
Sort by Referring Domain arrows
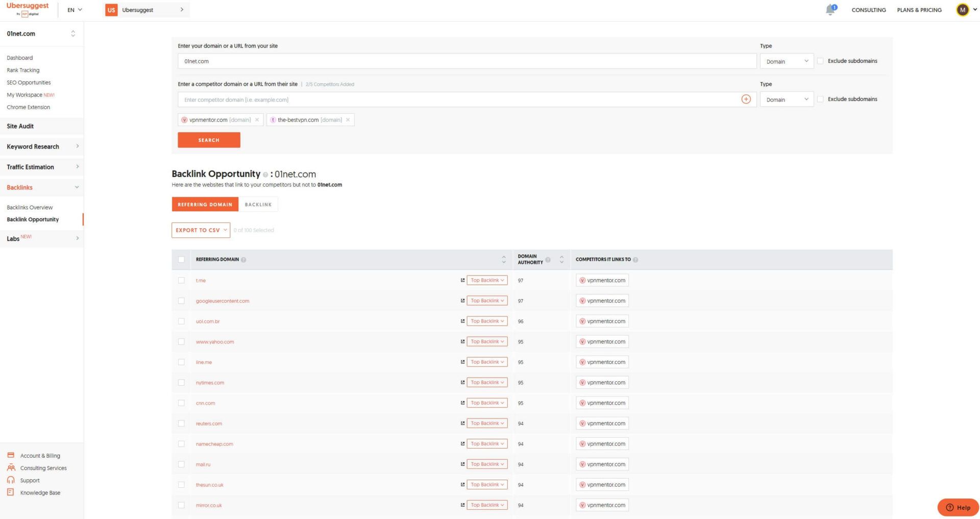click(x=504, y=259)
